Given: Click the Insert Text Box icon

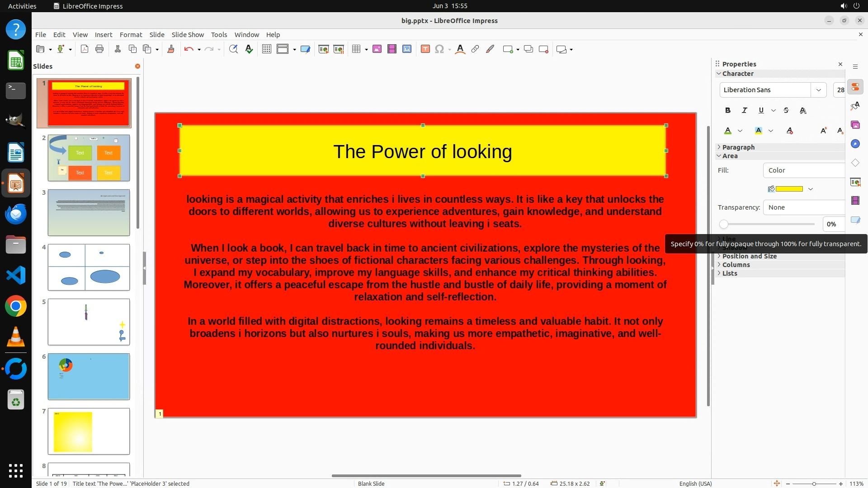Looking at the screenshot, I should point(425,49).
